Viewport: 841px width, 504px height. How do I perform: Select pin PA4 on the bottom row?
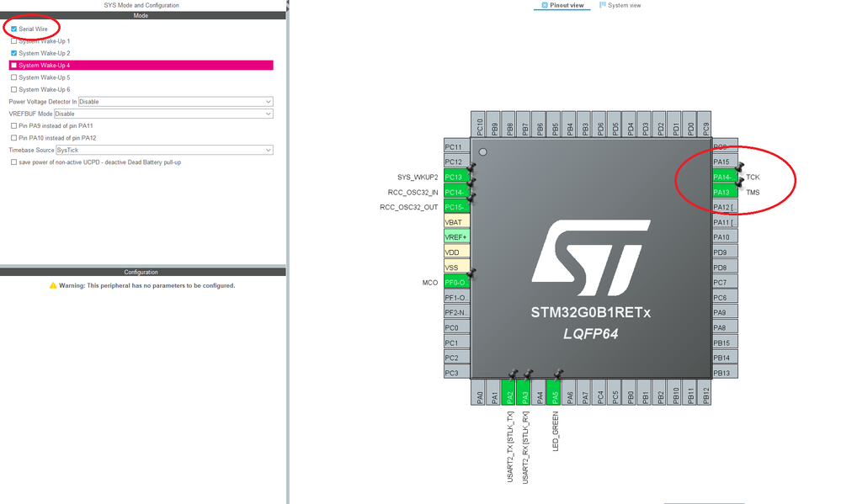pyautogui.click(x=539, y=392)
